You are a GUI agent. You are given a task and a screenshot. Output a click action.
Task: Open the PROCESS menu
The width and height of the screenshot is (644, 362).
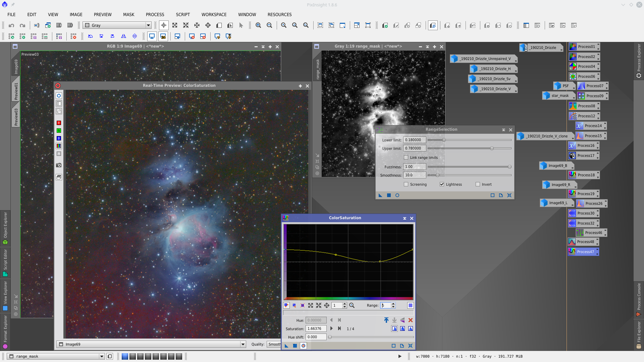pos(155,14)
